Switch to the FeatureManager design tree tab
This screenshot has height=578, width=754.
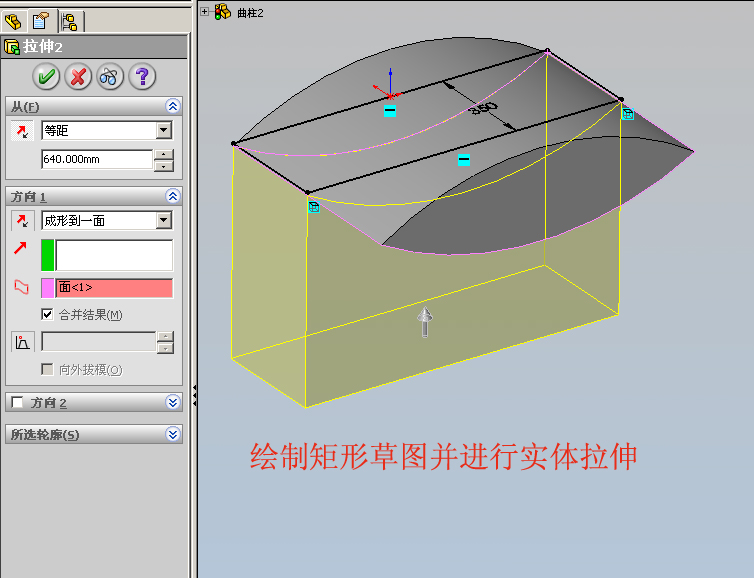13,21
